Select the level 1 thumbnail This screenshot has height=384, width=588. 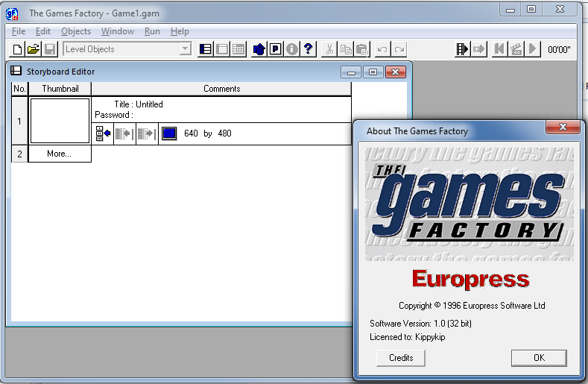pos(60,121)
